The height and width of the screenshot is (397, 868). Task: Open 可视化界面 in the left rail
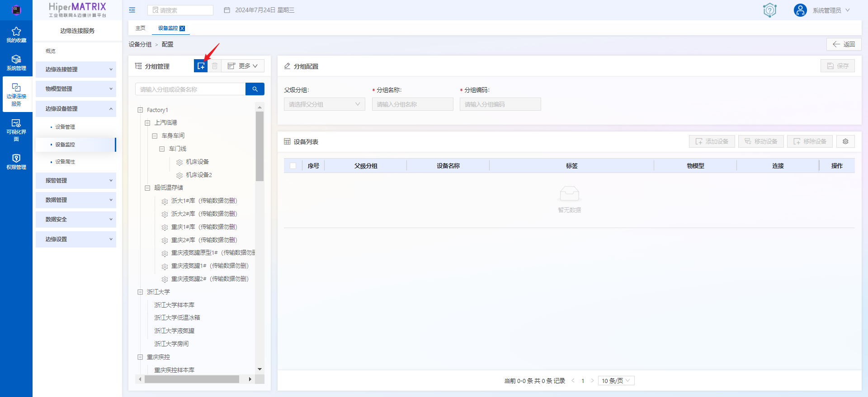(x=16, y=131)
